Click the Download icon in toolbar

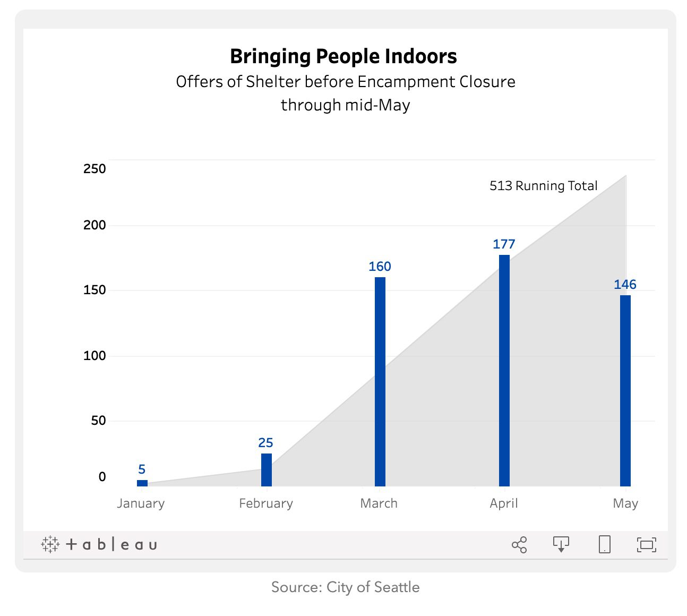pos(561,544)
